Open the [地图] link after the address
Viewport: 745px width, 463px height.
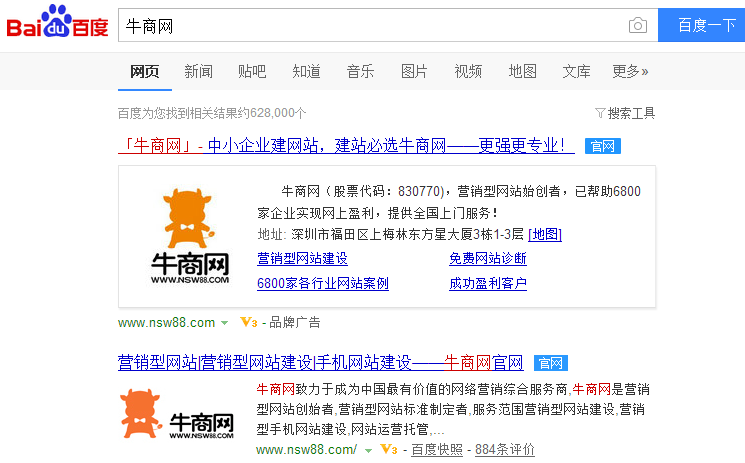pyautogui.click(x=544, y=234)
